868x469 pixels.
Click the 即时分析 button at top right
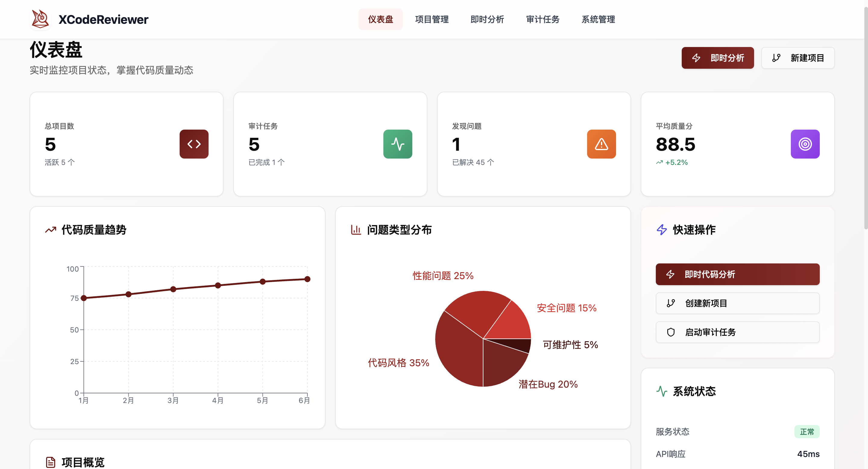click(x=718, y=58)
